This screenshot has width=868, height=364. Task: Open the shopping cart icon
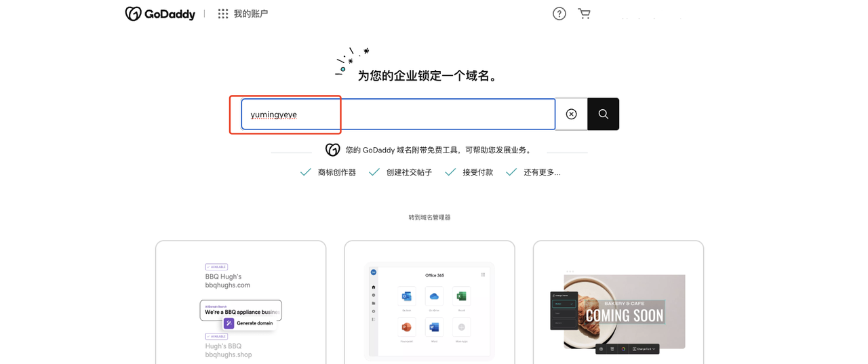tap(584, 14)
